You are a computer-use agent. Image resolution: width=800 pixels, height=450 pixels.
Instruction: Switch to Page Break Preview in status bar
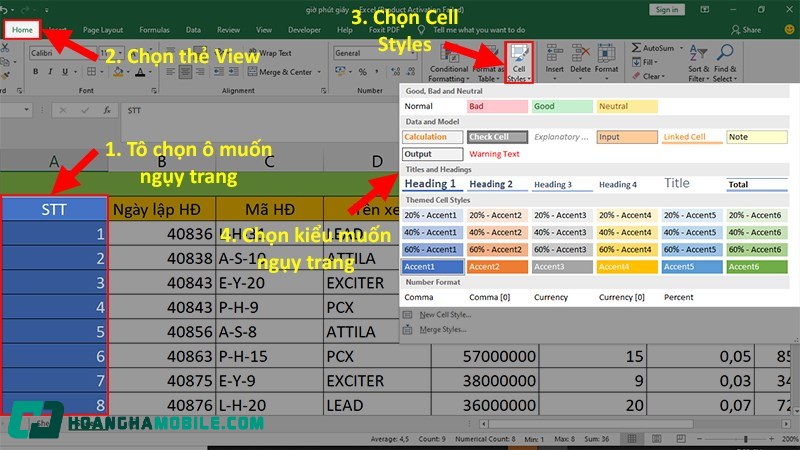pos(681,439)
